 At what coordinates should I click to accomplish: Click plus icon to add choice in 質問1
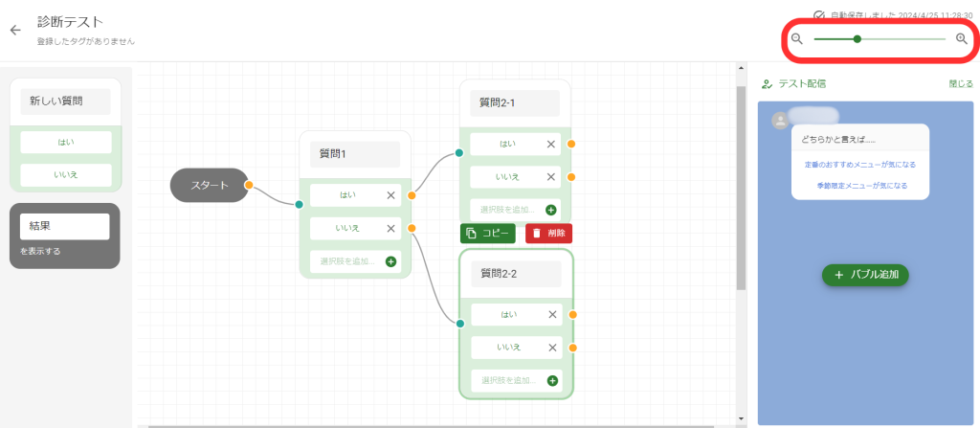[390, 261]
